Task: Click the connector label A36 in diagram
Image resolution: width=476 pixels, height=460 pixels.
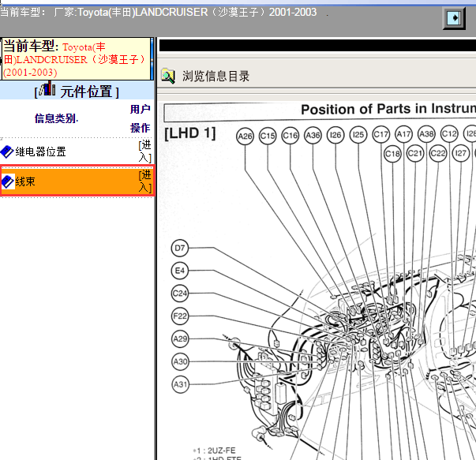Action: 313,135
